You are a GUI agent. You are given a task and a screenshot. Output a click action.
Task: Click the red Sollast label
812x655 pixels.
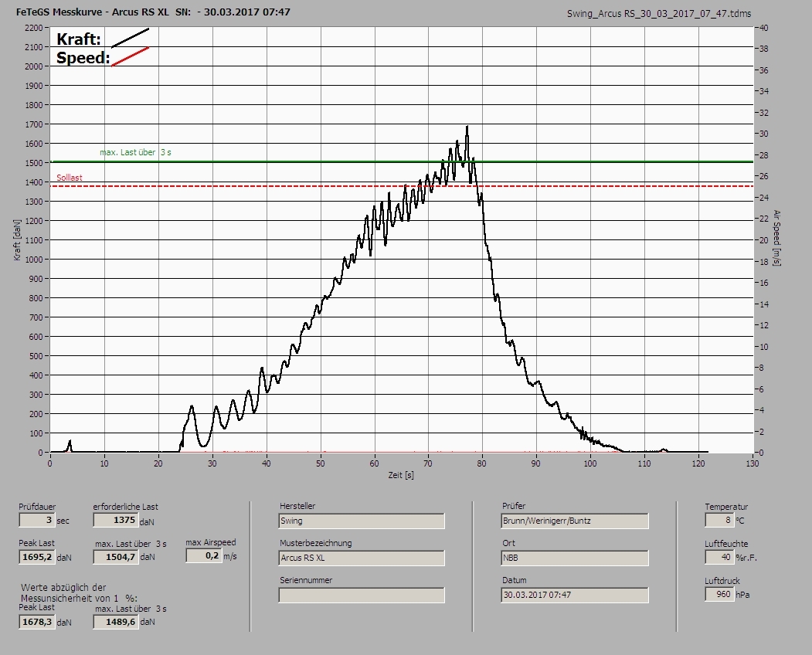pyautogui.click(x=70, y=178)
